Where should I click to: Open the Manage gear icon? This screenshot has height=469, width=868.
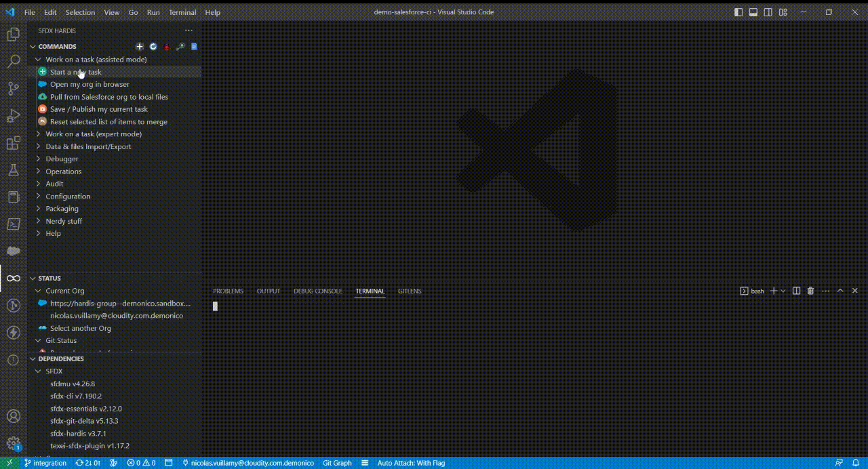(x=13, y=443)
